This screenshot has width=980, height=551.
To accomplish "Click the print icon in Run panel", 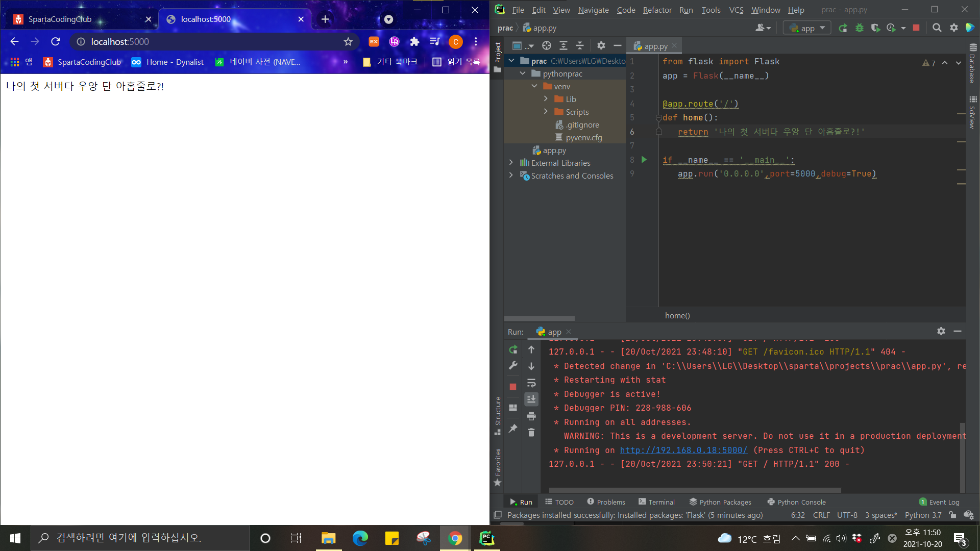I will [x=531, y=416].
